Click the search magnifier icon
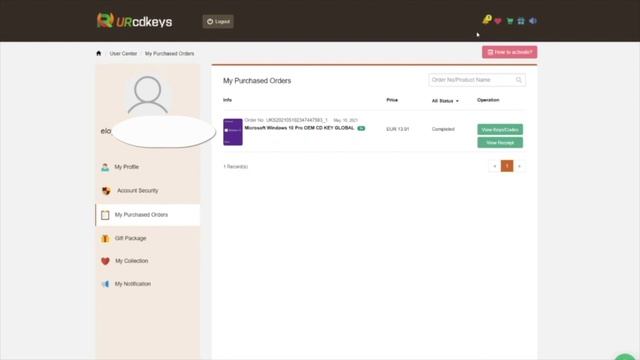This screenshot has height=360, width=640. tap(519, 80)
